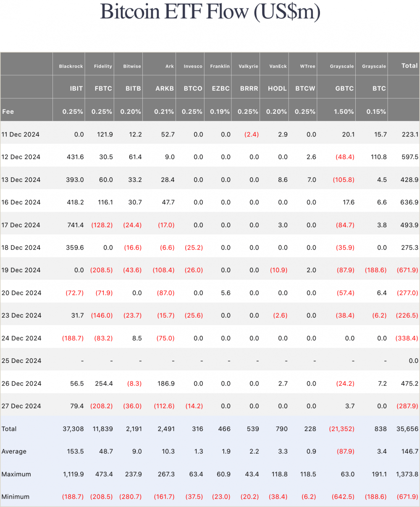420x507 pixels.
Task: Select the 741.4 IBIT inflow value
Action: coord(75,225)
